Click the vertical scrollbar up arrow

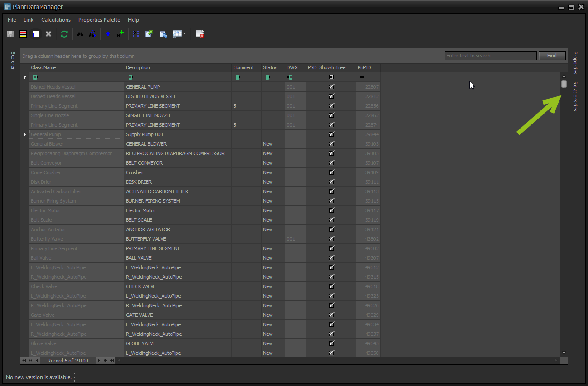click(564, 76)
